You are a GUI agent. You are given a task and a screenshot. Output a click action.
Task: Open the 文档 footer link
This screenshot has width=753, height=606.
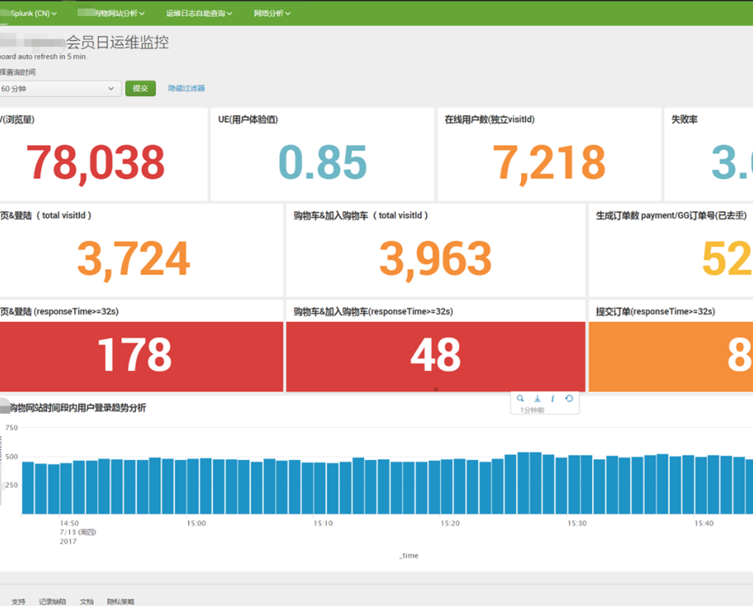coord(87,601)
